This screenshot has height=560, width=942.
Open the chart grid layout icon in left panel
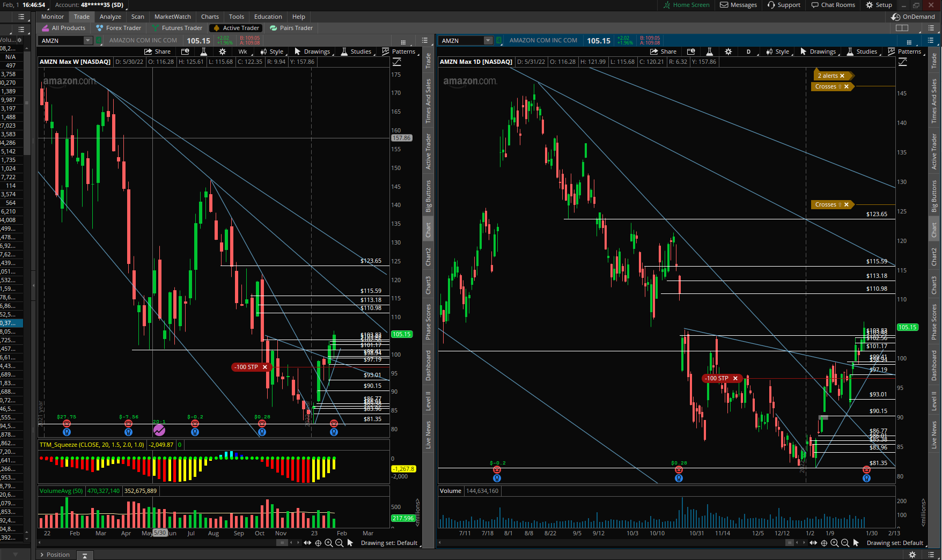click(x=403, y=41)
